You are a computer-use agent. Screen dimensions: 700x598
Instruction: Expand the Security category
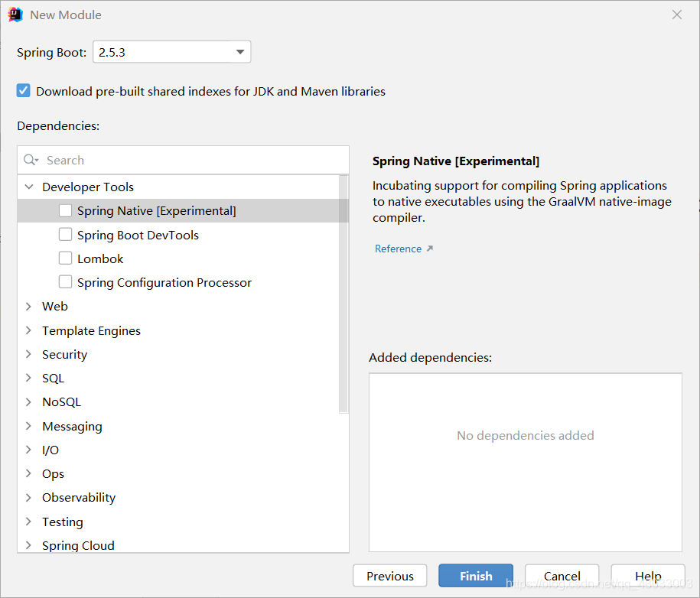pyautogui.click(x=28, y=354)
